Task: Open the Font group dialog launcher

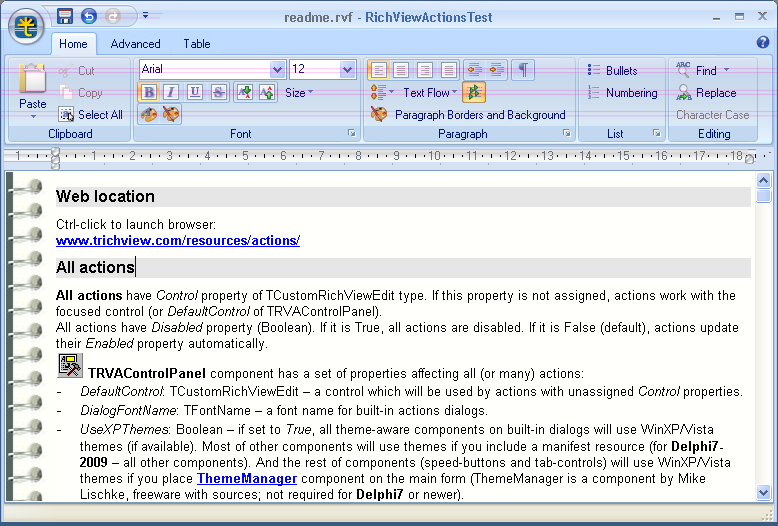Action: click(x=352, y=133)
